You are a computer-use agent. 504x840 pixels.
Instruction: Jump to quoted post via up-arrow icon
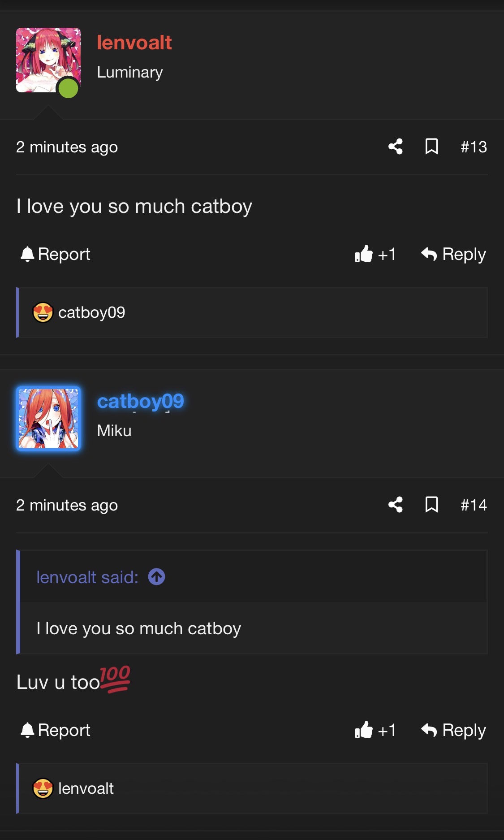pyautogui.click(x=157, y=577)
